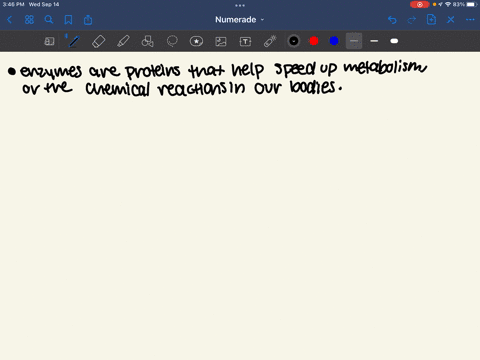Open the share and export menu
This screenshot has height=360, width=480.
click(88, 20)
